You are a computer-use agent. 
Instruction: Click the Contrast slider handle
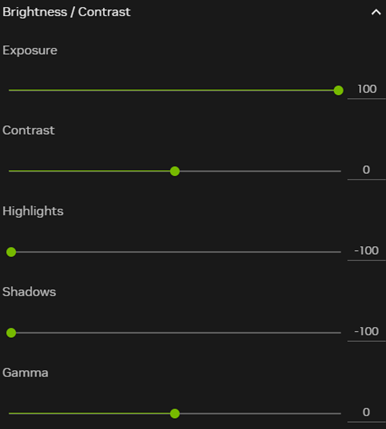[175, 171]
